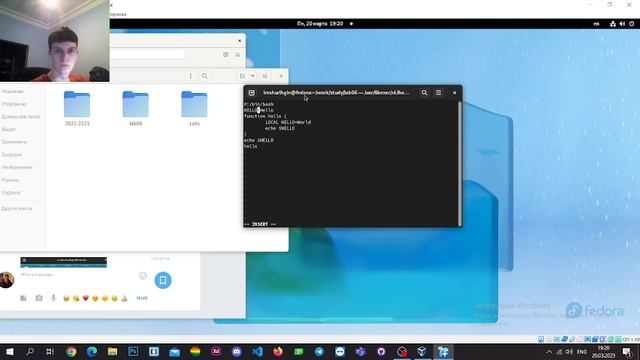Image resolution: width=640 pixels, height=360 pixels.
Task: Open the terminal hamburger menu
Action: [438, 93]
